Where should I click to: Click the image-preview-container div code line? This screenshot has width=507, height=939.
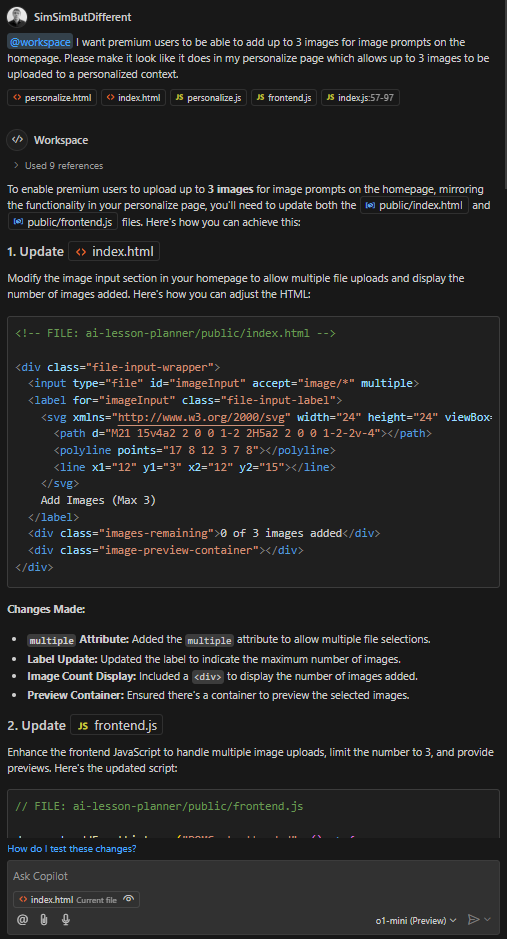166,550
